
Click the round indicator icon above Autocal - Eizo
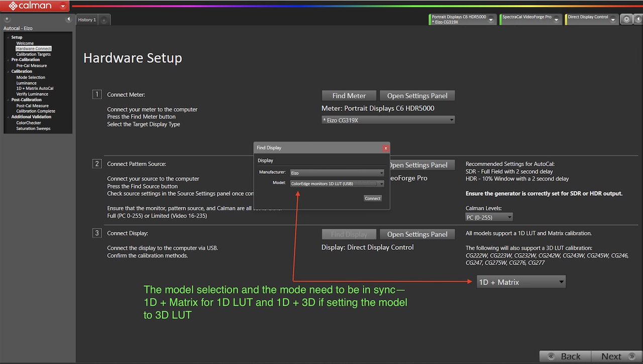(x=7, y=19)
